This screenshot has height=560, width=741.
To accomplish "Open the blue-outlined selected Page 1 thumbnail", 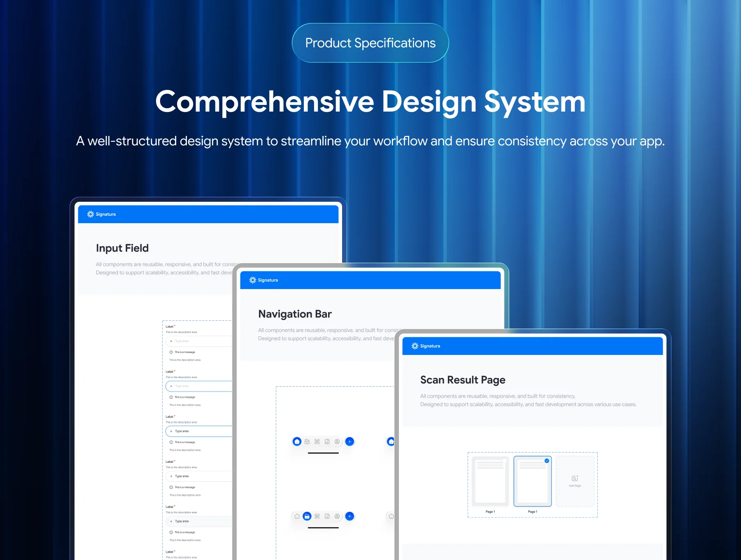I will click(x=533, y=481).
